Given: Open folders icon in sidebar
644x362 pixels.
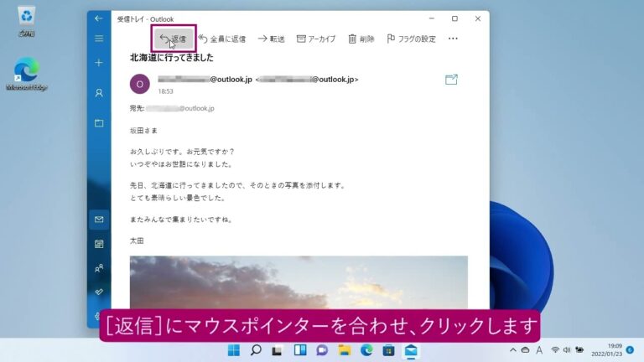Looking at the screenshot, I should pos(99,123).
